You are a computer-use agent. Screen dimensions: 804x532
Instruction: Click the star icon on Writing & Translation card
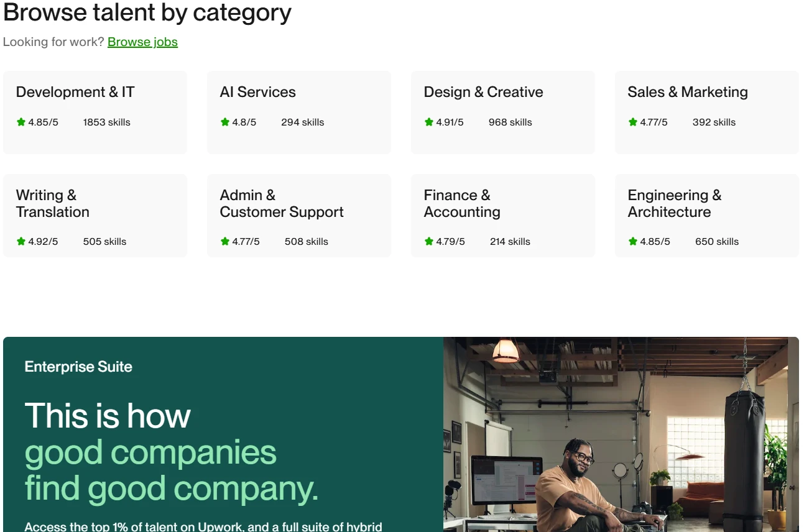(x=21, y=241)
